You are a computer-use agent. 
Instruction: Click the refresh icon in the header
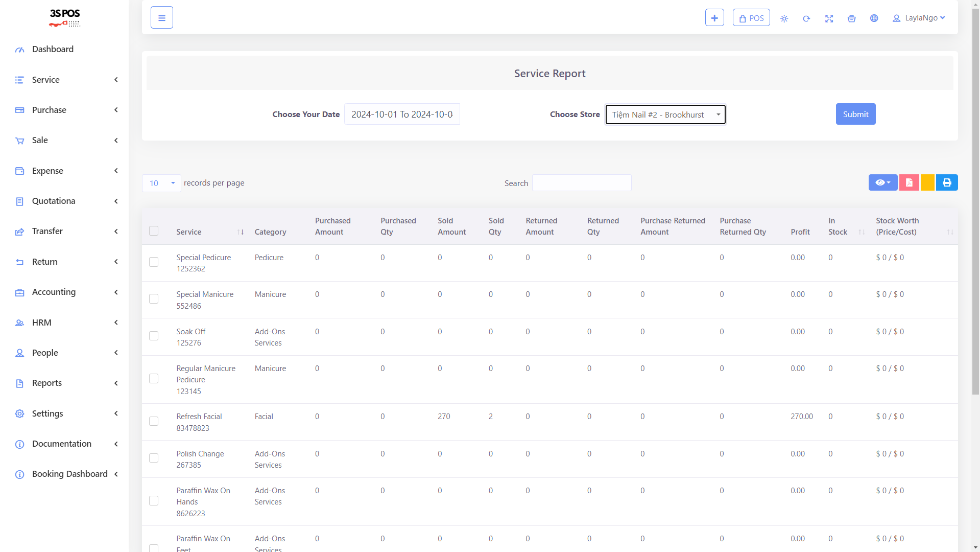point(806,18)
